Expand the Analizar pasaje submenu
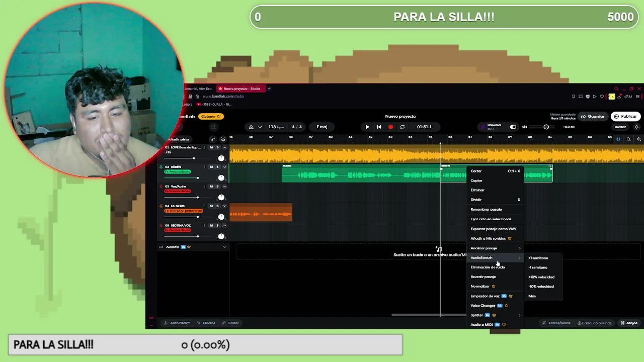 [x=495, y=248]
